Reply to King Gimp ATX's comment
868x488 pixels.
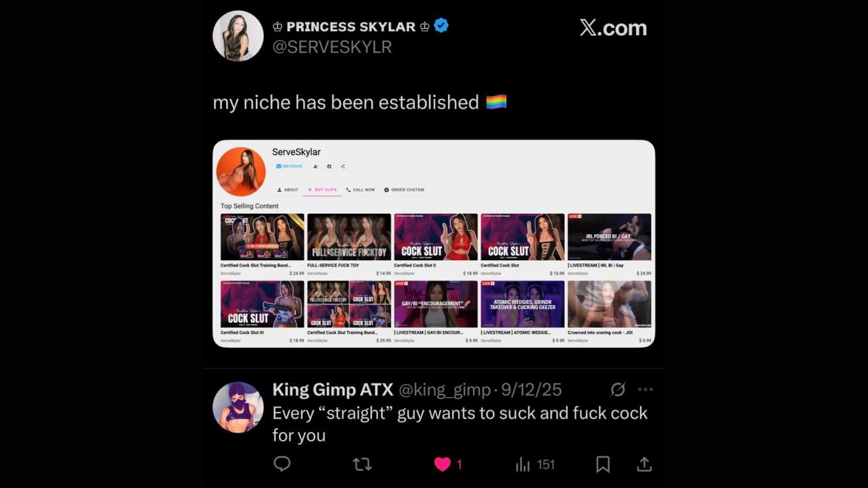coord(282,464)
